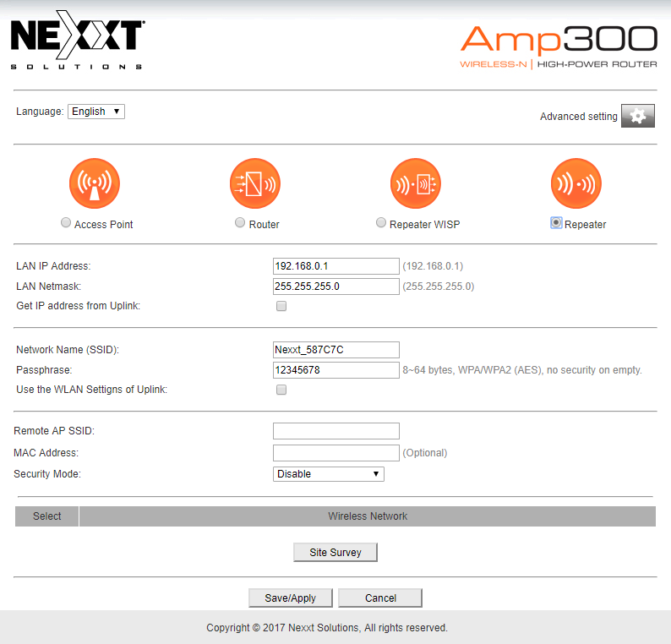Open Advanced setting via gear icon

click(638, 117)
